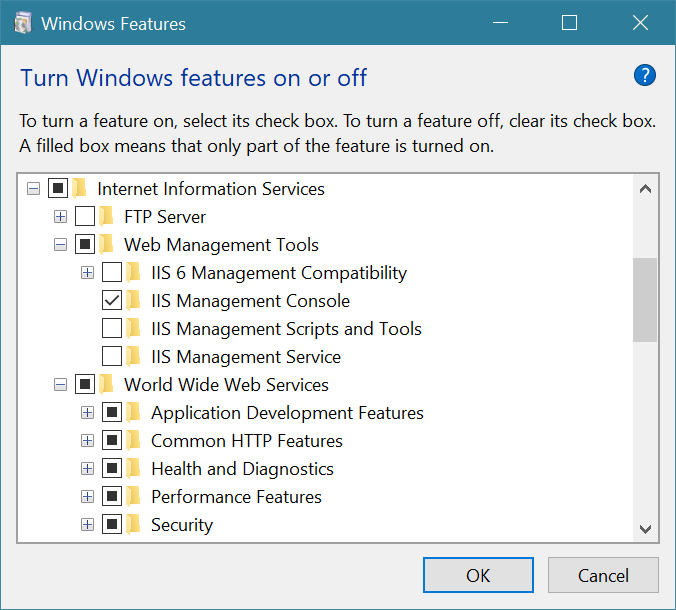Click the Internet Information Services folder icon
This screenshot has width=676, height=610.
(x=80, y=189)
